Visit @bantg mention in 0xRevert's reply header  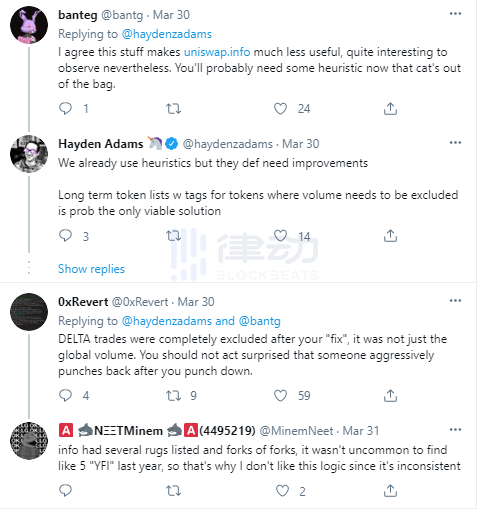pyautogui.click(x=260, y=321)
